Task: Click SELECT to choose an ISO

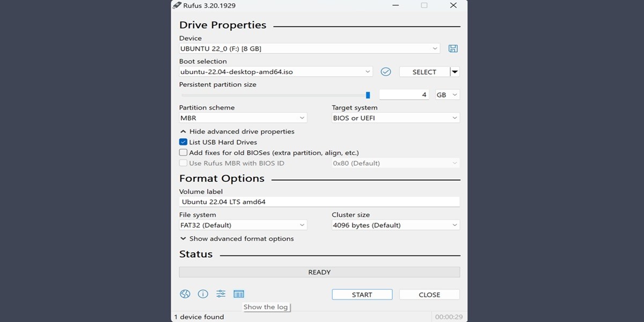Action: pos(423,71)
